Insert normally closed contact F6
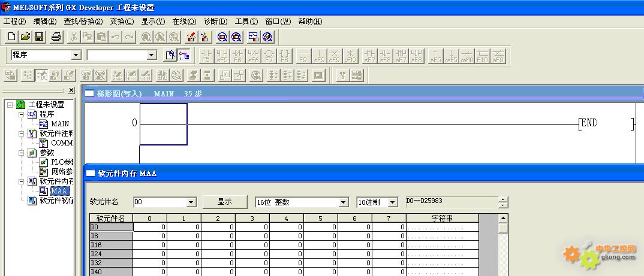The image size is (644, 276). (237, 56)
